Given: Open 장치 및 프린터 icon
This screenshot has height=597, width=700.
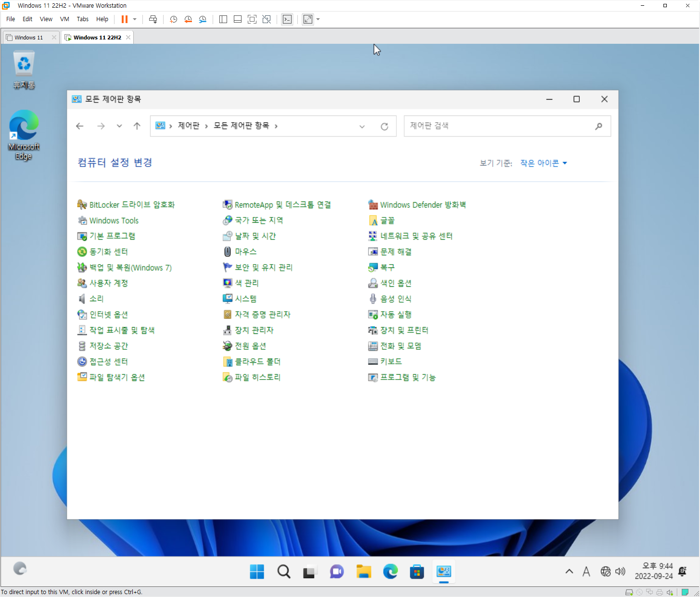Looking at the screenshot, I should 373,330.
